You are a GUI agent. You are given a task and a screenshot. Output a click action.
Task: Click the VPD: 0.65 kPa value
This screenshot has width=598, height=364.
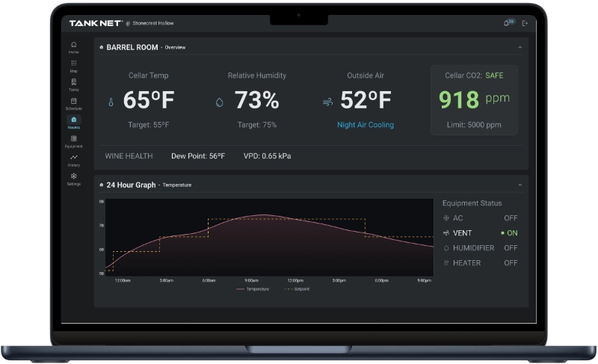[x=267, y=156]
